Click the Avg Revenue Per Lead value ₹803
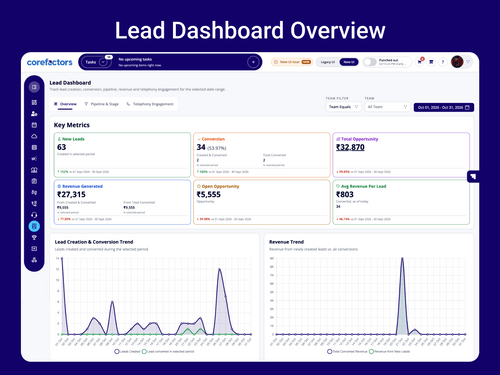Viewport: 500px width, 375px height. (345, 195)
